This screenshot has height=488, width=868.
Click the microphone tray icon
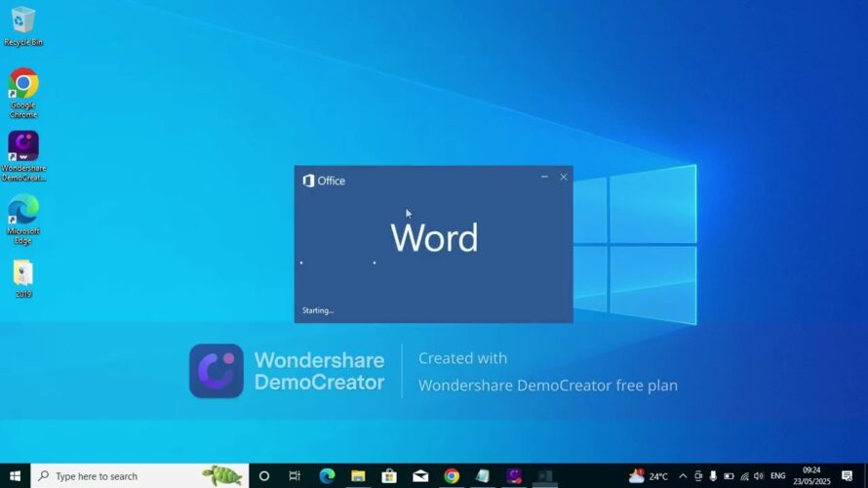pos(713,476)
